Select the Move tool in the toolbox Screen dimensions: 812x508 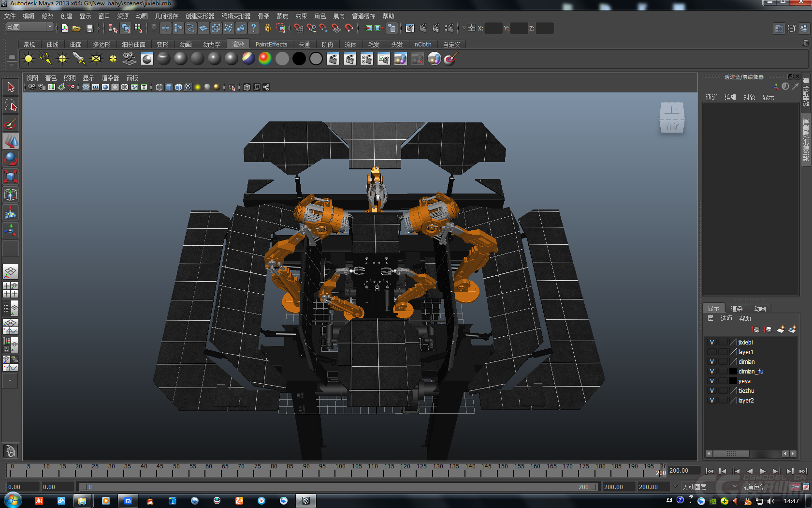pos(11,141)
